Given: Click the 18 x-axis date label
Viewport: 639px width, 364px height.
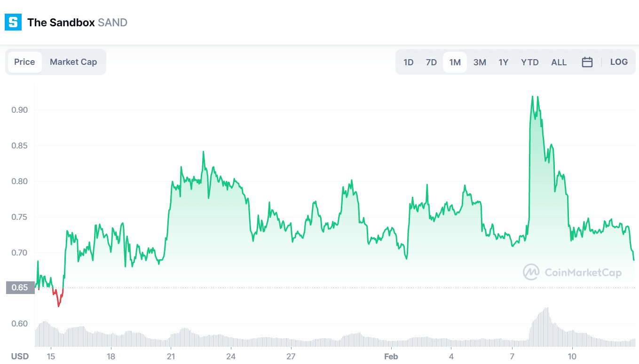Looking at the screenshot, I should [x=111, y=356].
